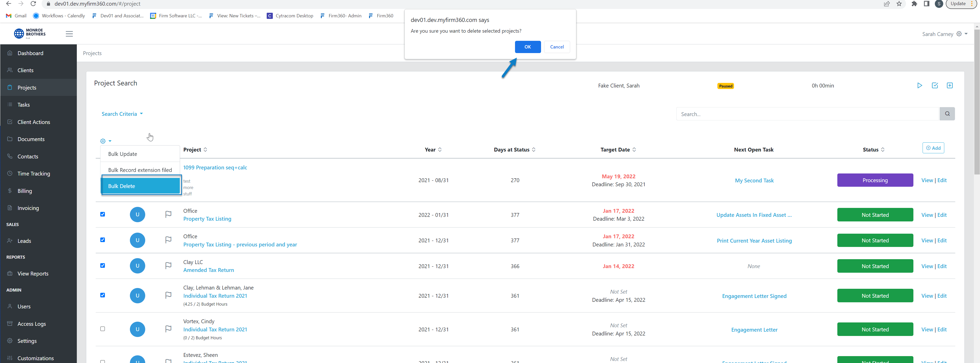This screenshot has width=980, height=363.
Task: Check the Vortex, Cindy row checkbox
Action: tap(102, 329)
